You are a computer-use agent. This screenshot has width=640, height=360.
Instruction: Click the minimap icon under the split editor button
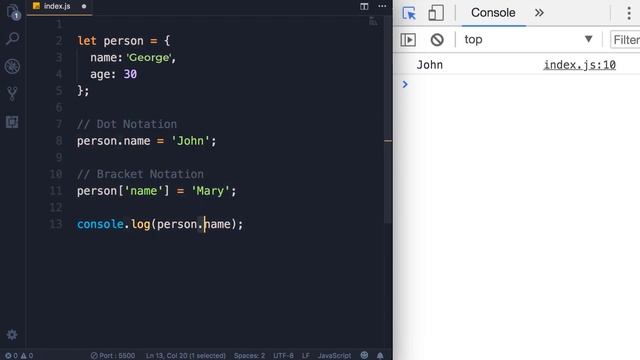point(373,22)
